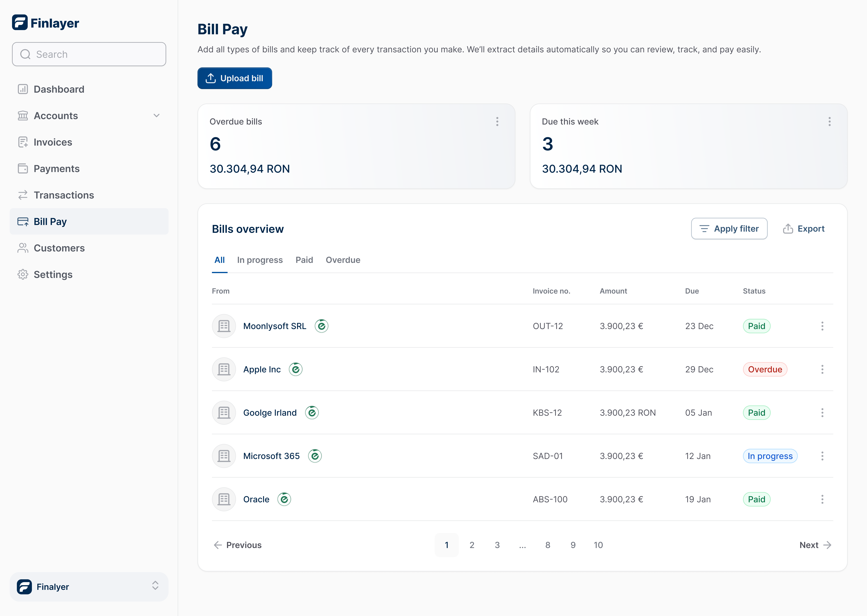Open the Overdue bills card options menu
867x616 pixels.
click(x=497, y=121)
